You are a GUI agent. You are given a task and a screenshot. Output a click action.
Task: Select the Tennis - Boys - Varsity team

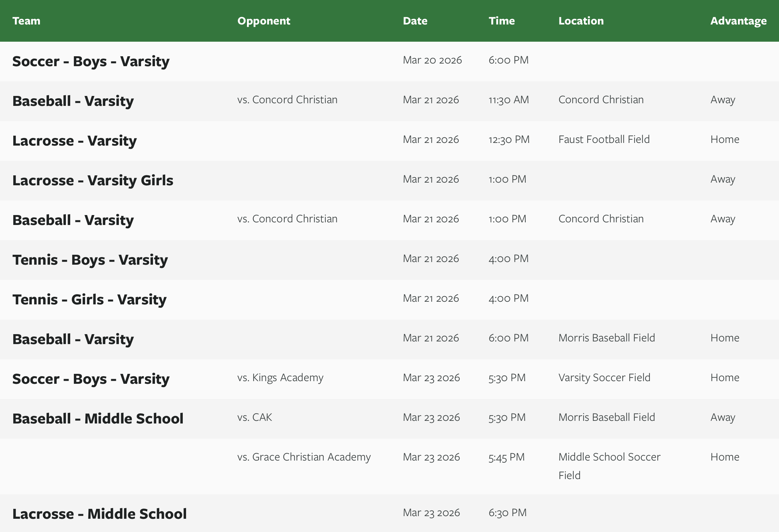point(90,260)
